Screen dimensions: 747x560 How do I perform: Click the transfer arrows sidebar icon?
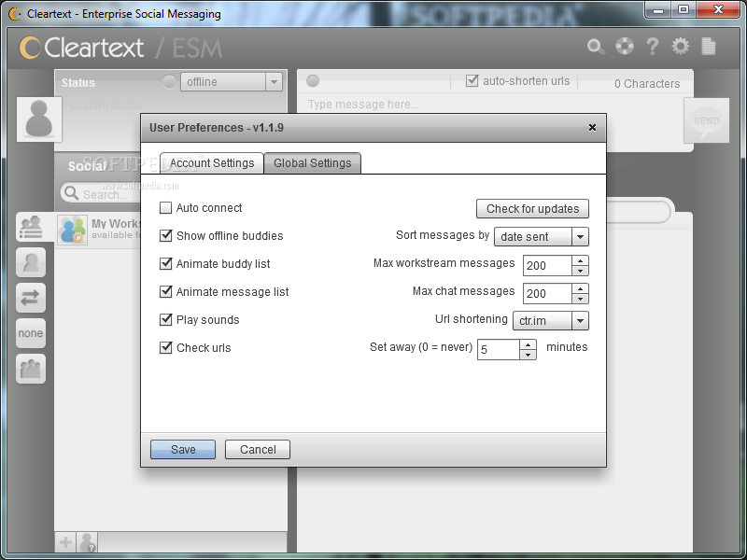tap(31, 298)
